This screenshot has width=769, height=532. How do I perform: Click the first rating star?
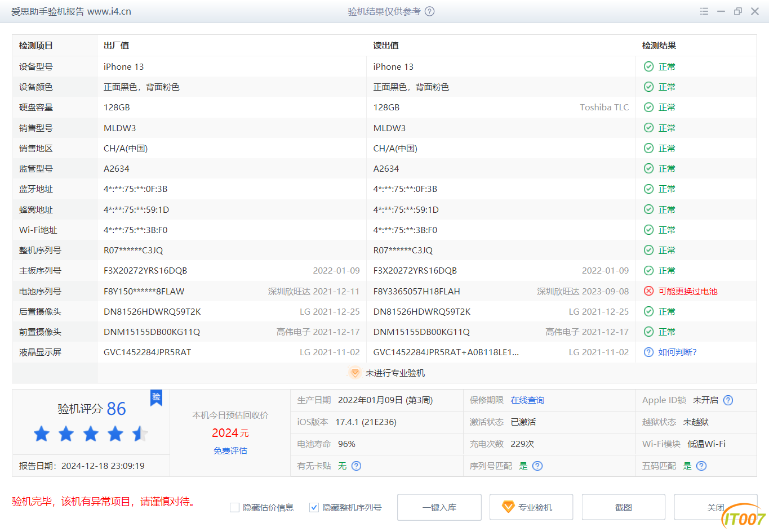tap(42, 433)
